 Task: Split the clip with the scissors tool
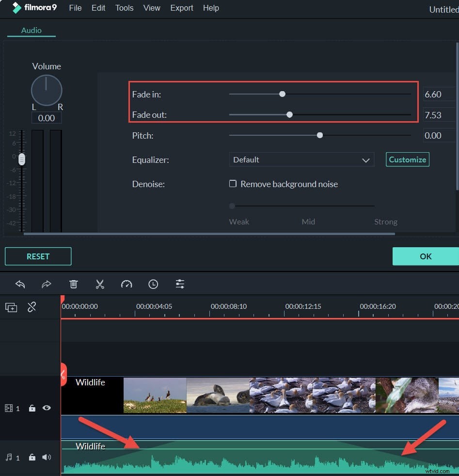coord(100,284)
